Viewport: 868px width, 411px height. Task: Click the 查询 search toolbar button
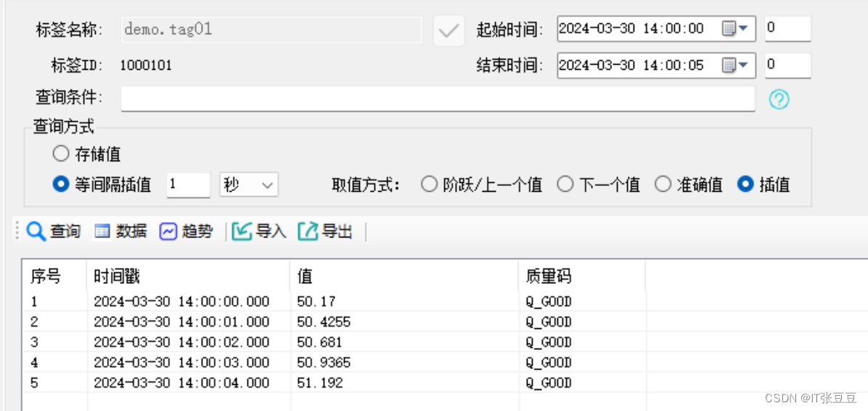point(54,231)
